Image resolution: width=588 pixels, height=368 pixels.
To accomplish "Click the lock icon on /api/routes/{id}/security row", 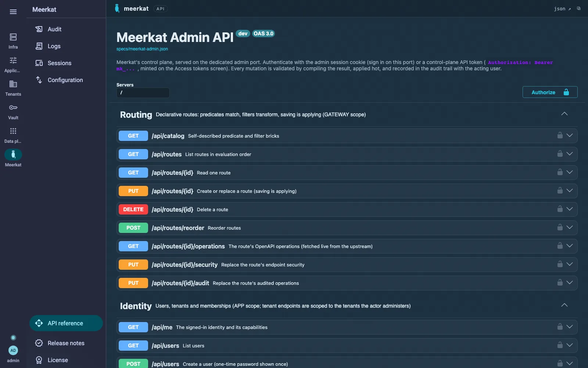I will pyautogui.click(x=560, y=264).
